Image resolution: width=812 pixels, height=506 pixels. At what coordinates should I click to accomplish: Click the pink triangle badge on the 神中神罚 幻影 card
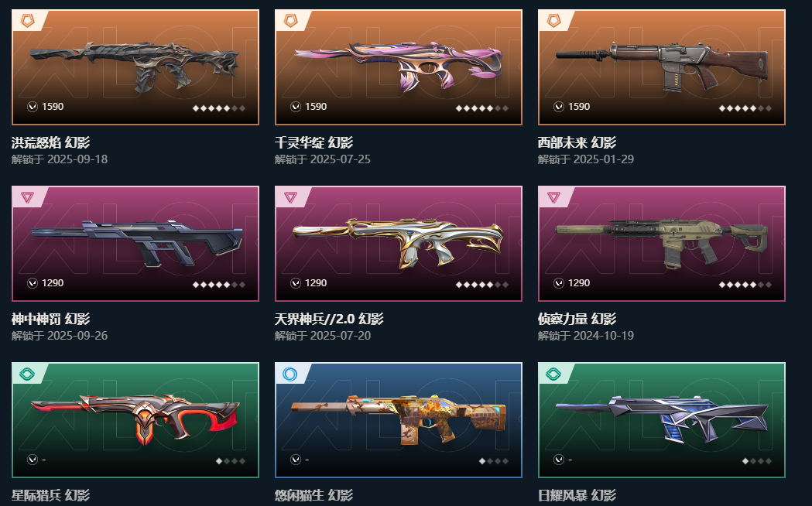pos(27,197)
